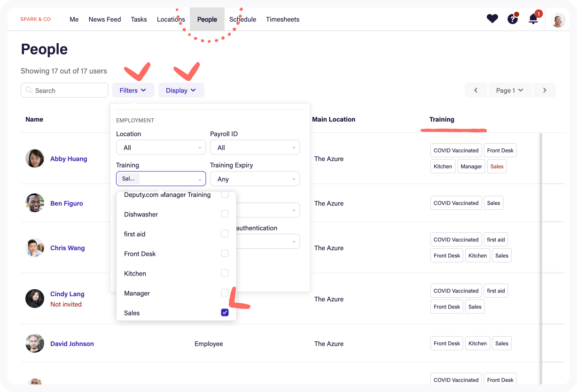This screenshot has width=577, height=392.
Task: Open the help question mark icon
Action: [512, 19]
